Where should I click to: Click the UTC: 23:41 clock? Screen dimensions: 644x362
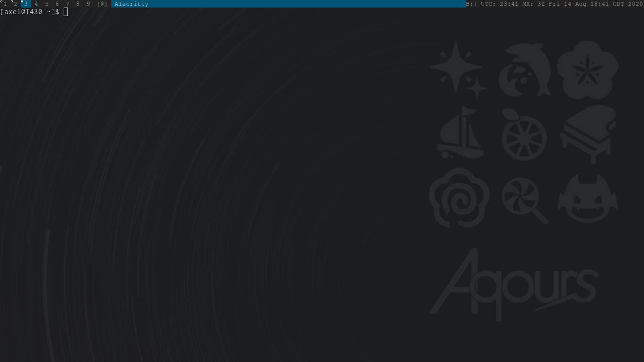point(500,4)
